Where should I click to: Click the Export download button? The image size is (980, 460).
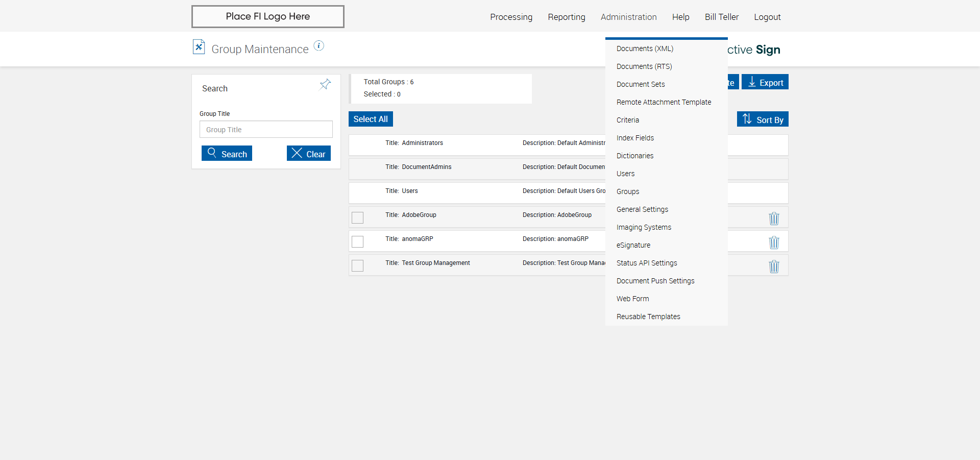tap(765, 82)
